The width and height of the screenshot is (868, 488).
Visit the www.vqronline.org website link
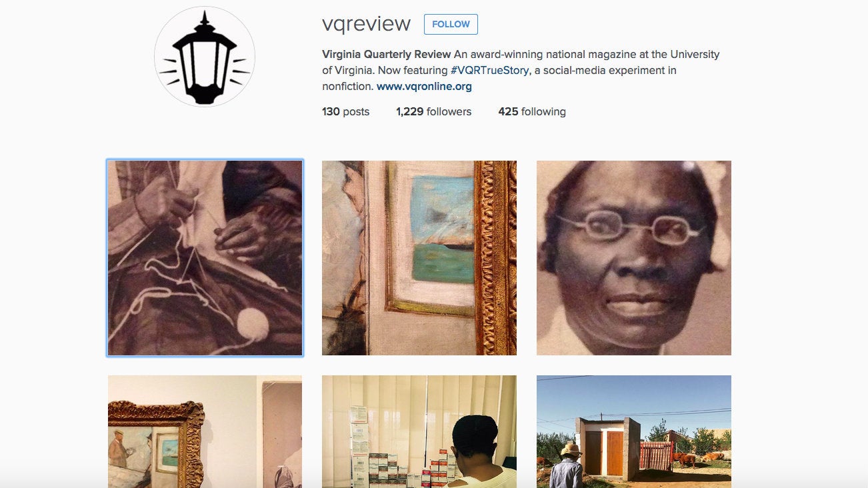pyautogui.click(x=424, y=86)
